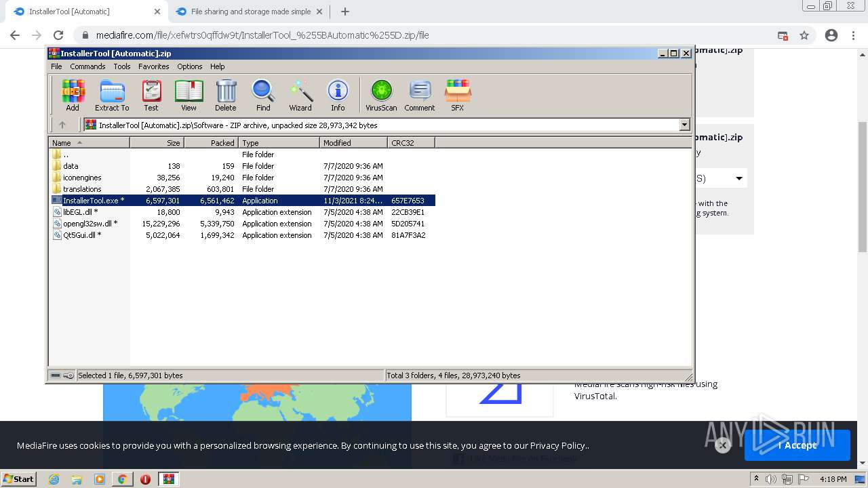Sort by the Modified column header
868x488 pixels.
(x=353, y=142)
